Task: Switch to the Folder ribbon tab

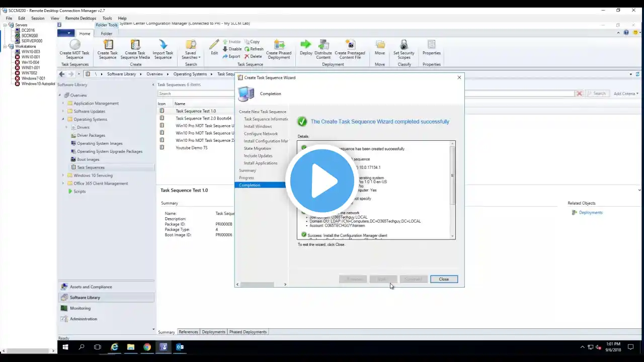Action: point(107,34)
